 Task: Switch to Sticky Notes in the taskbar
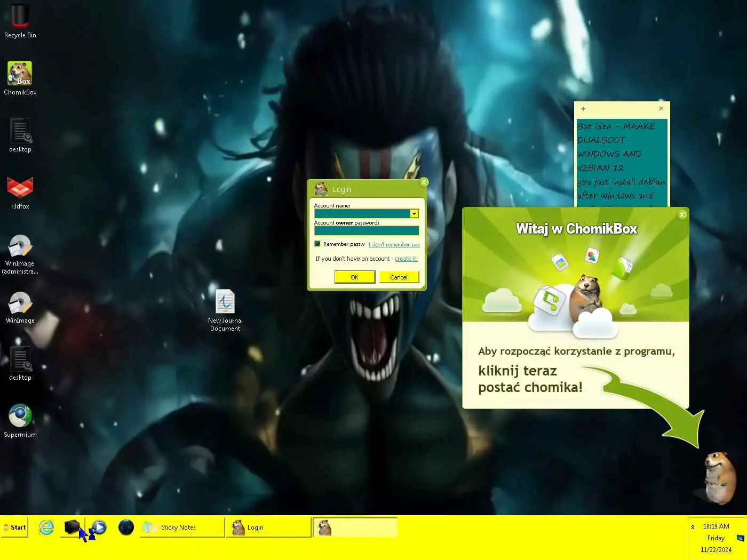click(x=182, y=527)
